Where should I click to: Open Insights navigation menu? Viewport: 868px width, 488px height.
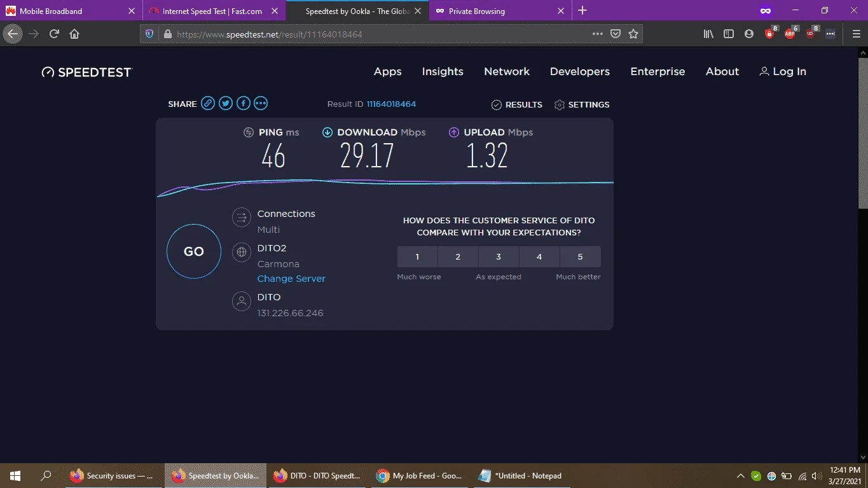pos(443,72)
